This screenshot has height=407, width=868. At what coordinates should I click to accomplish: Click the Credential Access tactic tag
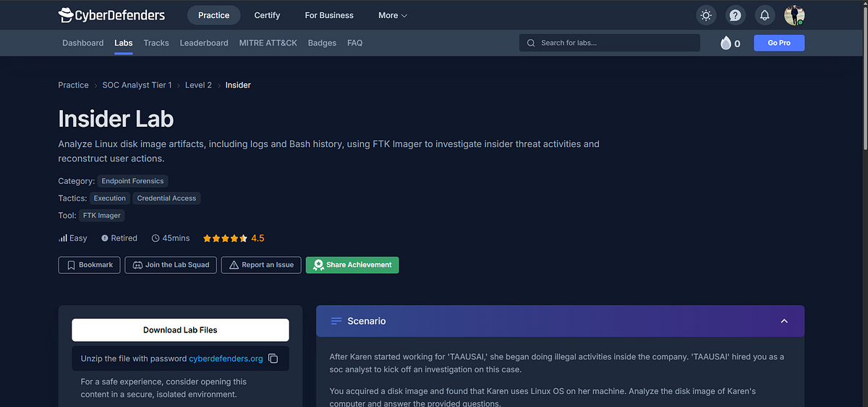coord(167,198)
